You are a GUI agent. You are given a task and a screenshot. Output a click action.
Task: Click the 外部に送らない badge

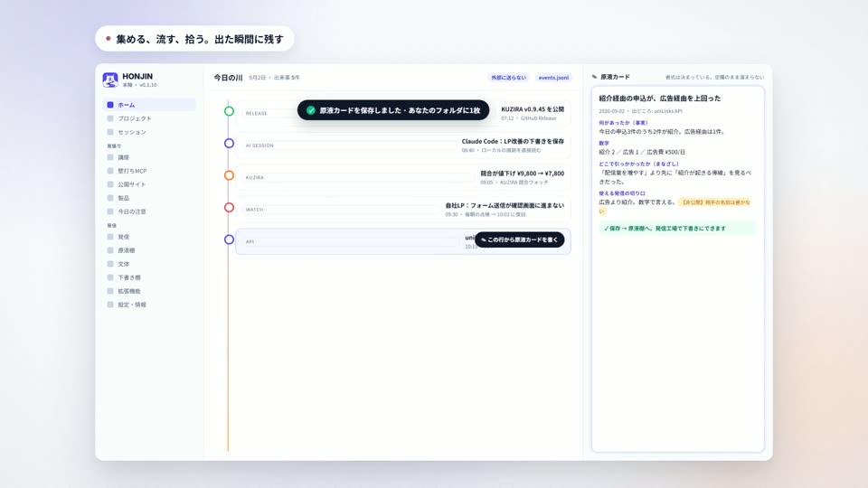pyautogui.click(x=508, y=78)
